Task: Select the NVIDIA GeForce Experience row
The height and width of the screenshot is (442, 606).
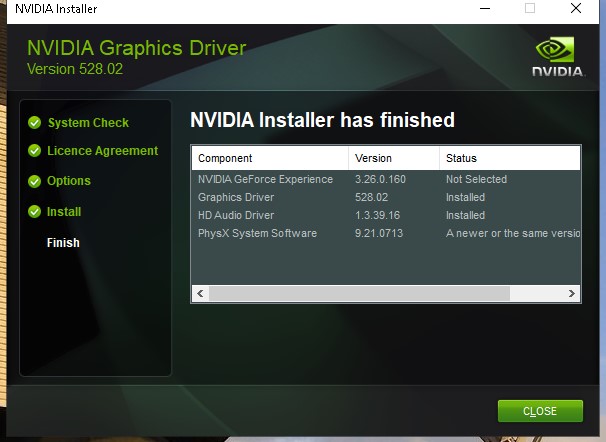Action: pos(386,179)
